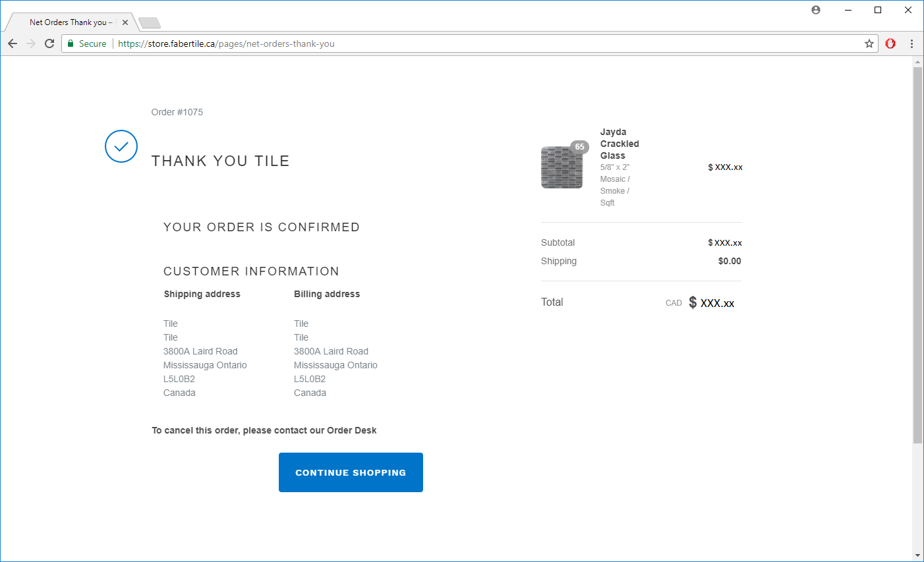Screen dimensions: 924x562
Task: Click postal code L5L0B2 in Shipping address
Action: coord(179,379)
